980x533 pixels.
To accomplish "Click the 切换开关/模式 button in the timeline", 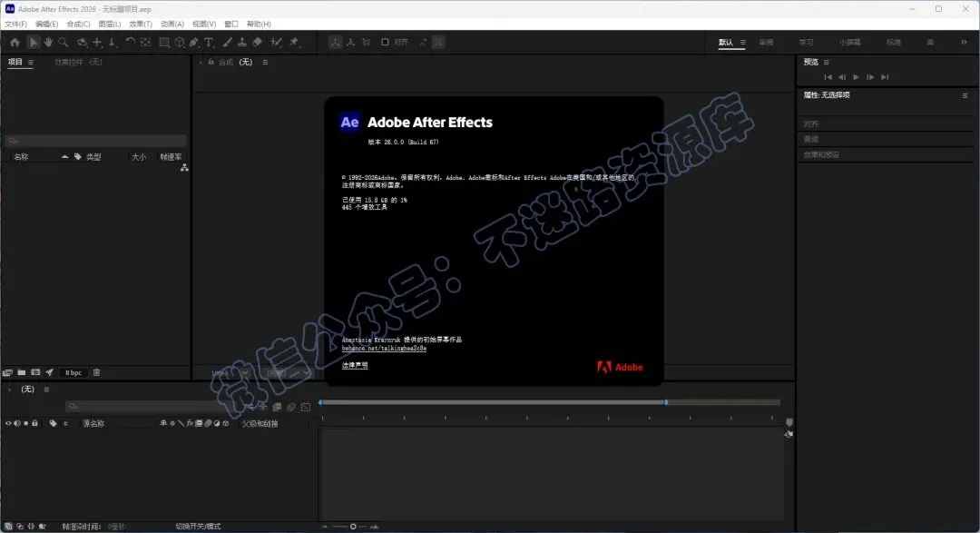I will click(x=198, y=526).
